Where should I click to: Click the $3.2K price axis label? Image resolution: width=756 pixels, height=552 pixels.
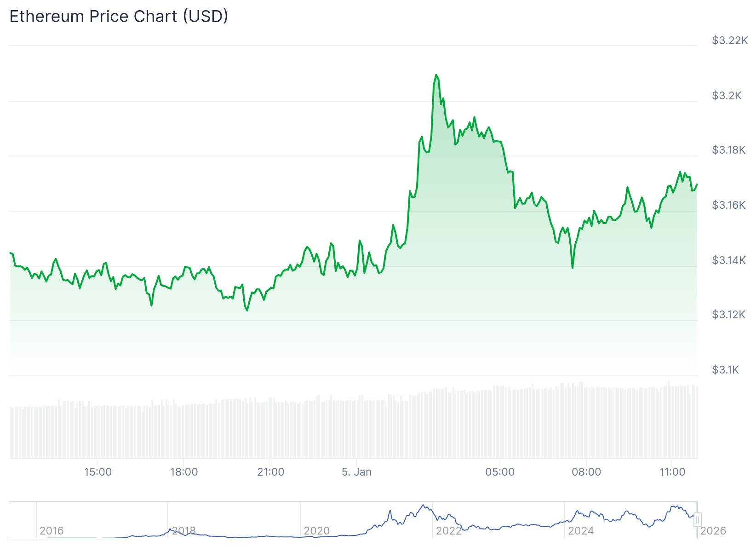[x=727, y=96]
